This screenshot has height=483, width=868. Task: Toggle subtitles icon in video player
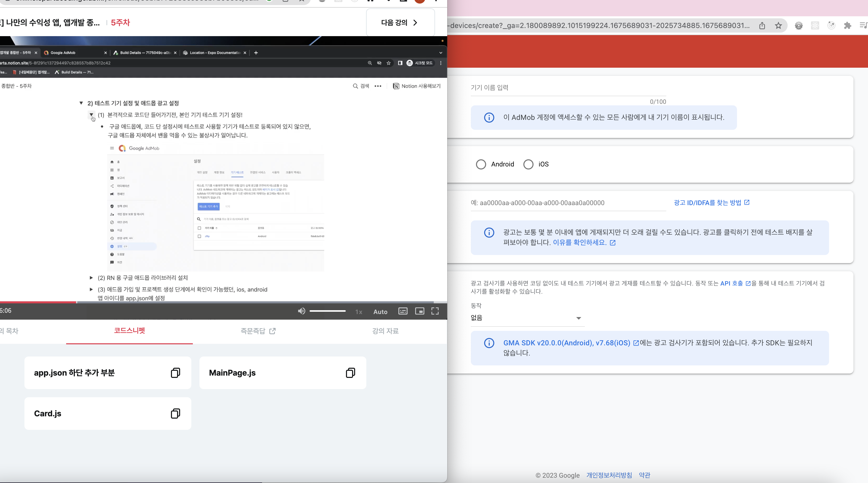(x=403, y=311)
